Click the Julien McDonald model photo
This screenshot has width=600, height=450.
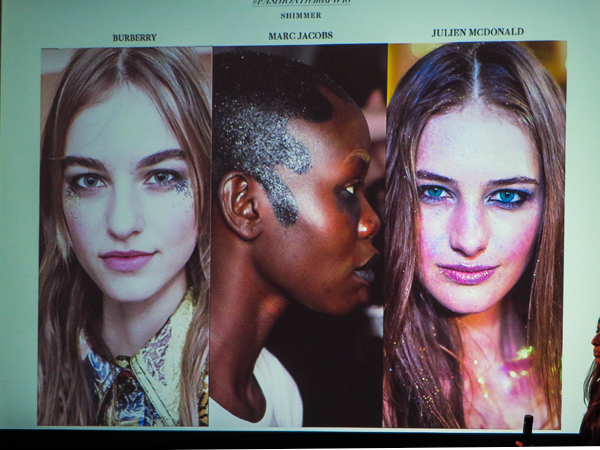pyautogui.click(x=475, y=235)
